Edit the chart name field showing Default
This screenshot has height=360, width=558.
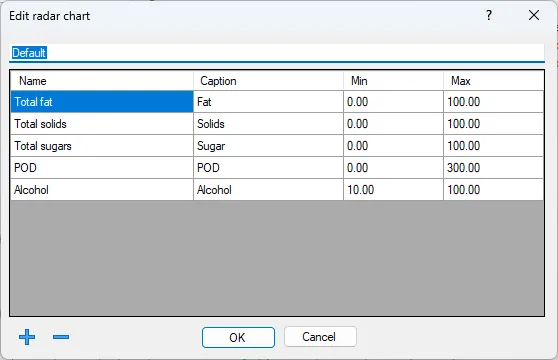277,53
